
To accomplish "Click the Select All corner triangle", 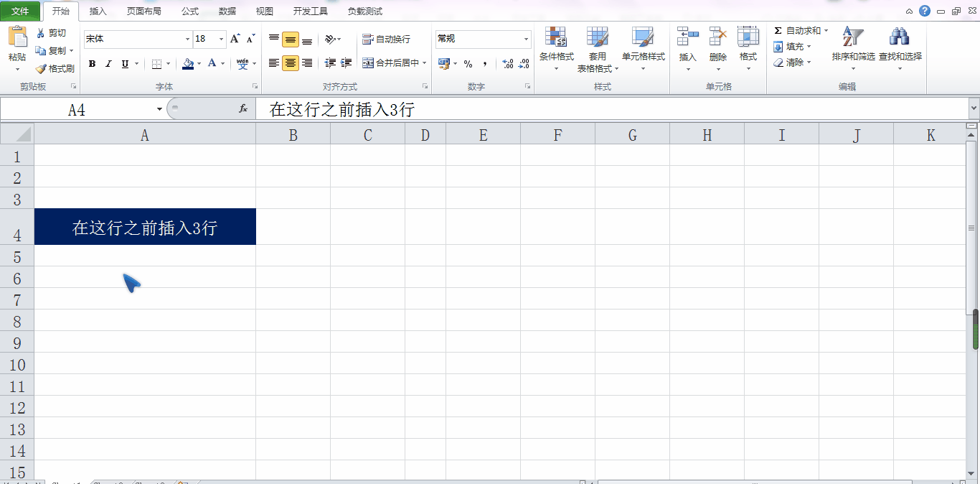I will (x=17, y=134).
